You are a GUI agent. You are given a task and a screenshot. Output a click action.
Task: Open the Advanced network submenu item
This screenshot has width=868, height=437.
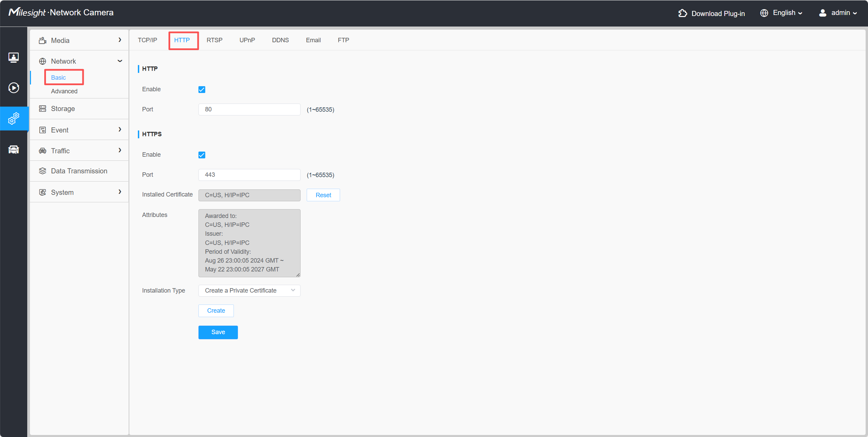(64, 91)
